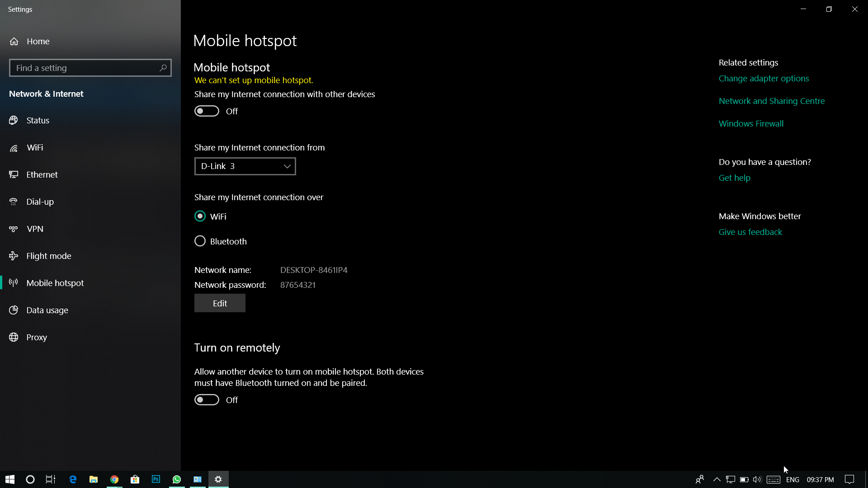Open WhatsApp from the taskbar

click(x=177, y=479)
